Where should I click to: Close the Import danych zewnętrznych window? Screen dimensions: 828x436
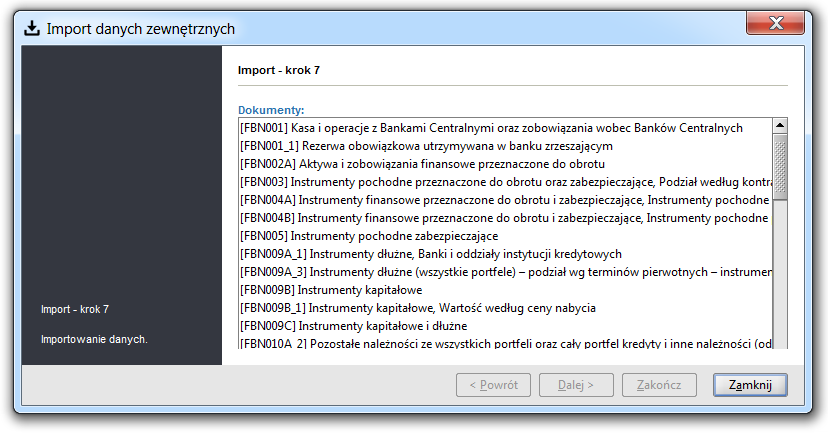click(775, 23)
